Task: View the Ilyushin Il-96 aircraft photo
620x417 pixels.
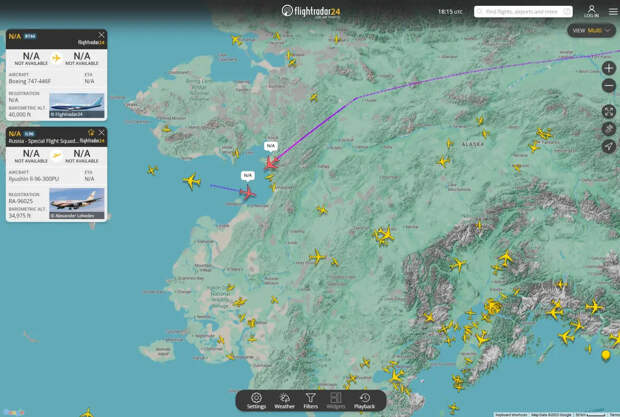Action: [x=76, y=200]
